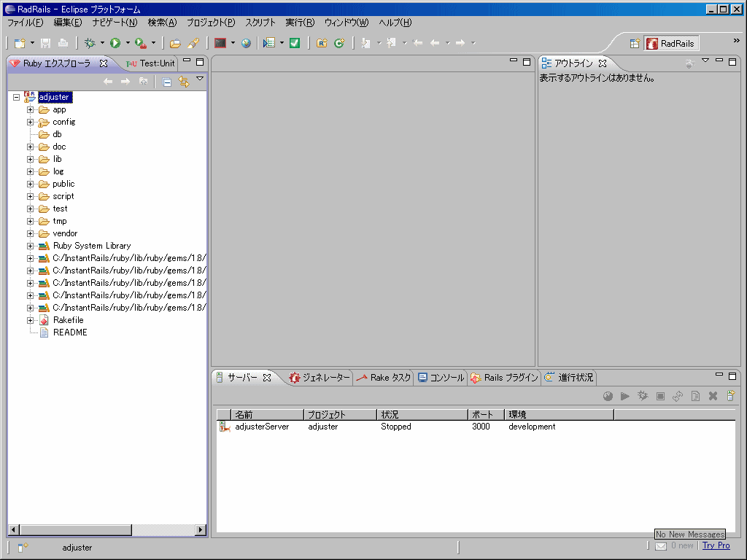Screen dimensions: 747x560
Task: Switch to the Rake タスク tab
Action: tap(384, 378)
